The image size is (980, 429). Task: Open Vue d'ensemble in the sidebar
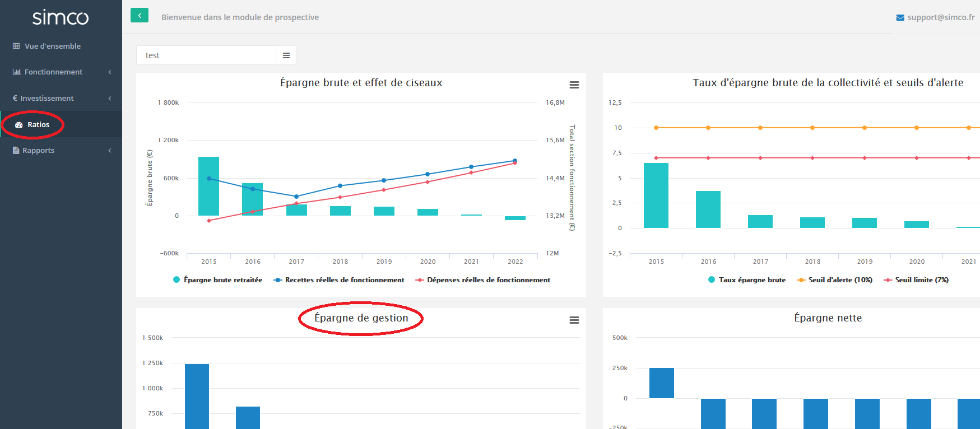pyautogui.click(x=52, y=46)
